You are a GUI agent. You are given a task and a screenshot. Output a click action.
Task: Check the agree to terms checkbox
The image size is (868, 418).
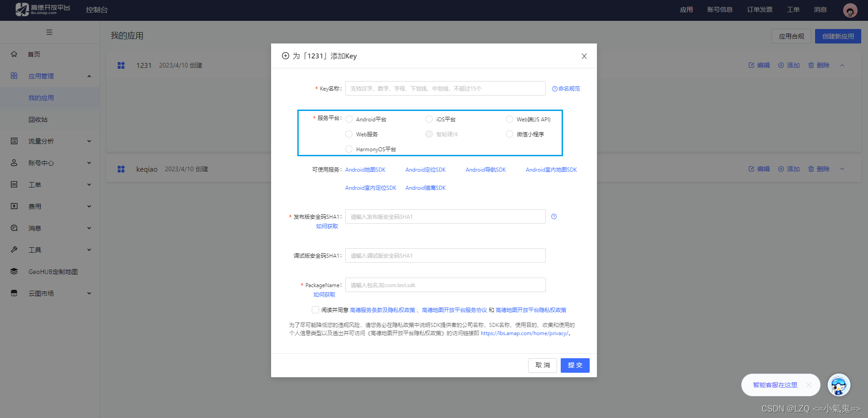315,310
